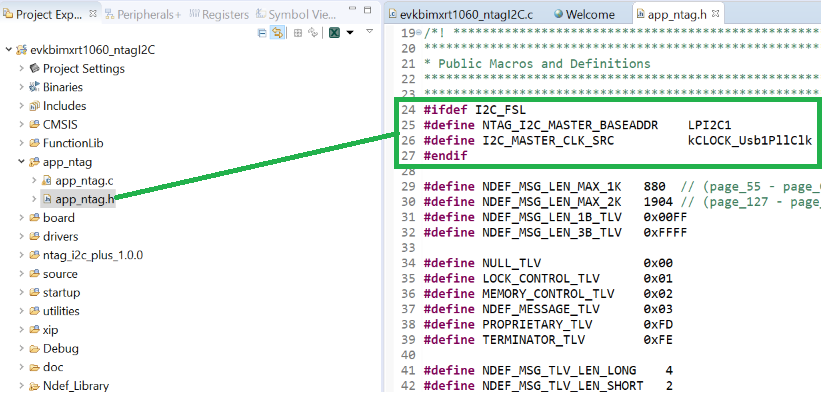Image resolution: width=827 pixels, height=401 pixels.
Task: Select the startup folder
Action: point(62,292)
